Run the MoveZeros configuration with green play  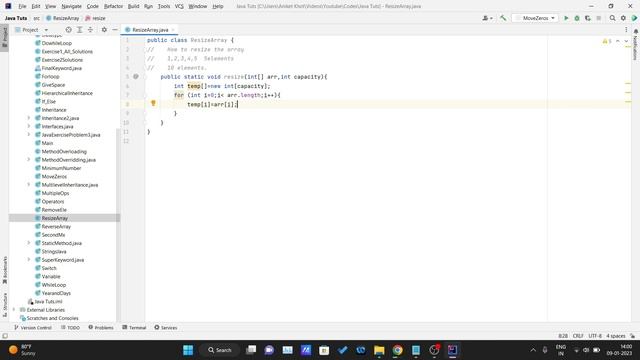[x=566, y=18]
